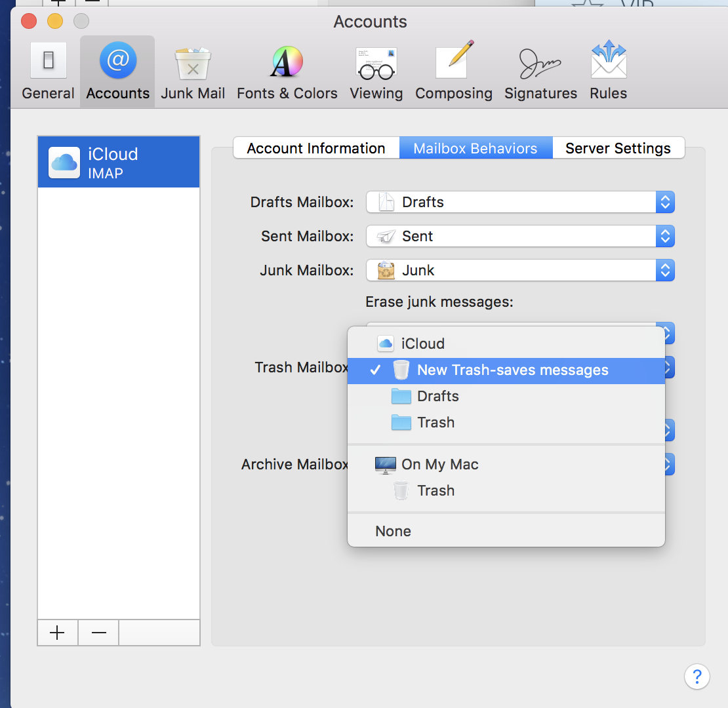The height and width of the screenshot is (708, 728).
Task: Click small iCloud icon in popup menu
Action: (x=386, y=344)
